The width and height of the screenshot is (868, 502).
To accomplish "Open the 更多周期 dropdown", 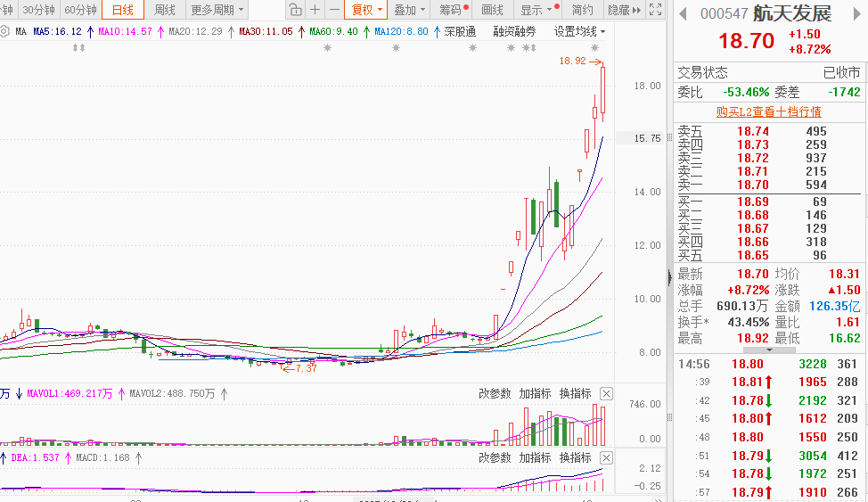I will (217, 10).
